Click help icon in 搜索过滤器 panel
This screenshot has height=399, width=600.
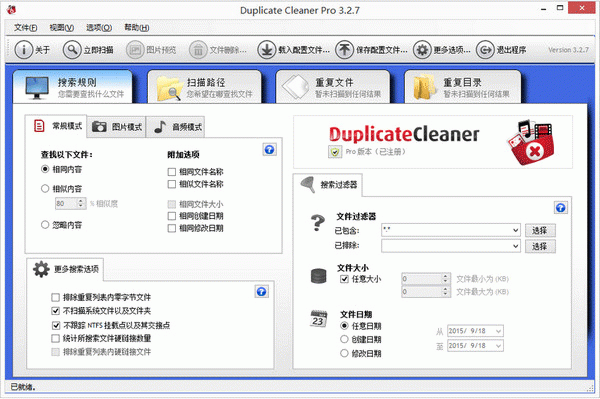[x=561, y=208]
